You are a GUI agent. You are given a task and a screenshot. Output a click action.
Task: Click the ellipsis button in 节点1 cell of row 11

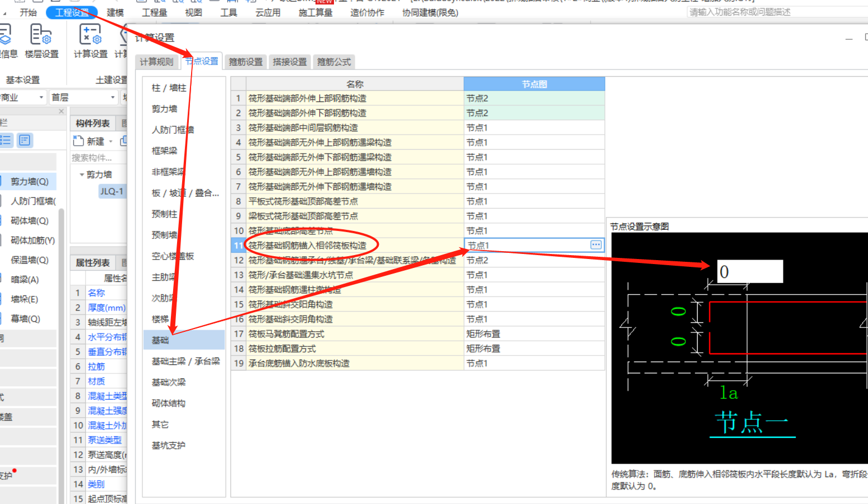click(596, 245)
